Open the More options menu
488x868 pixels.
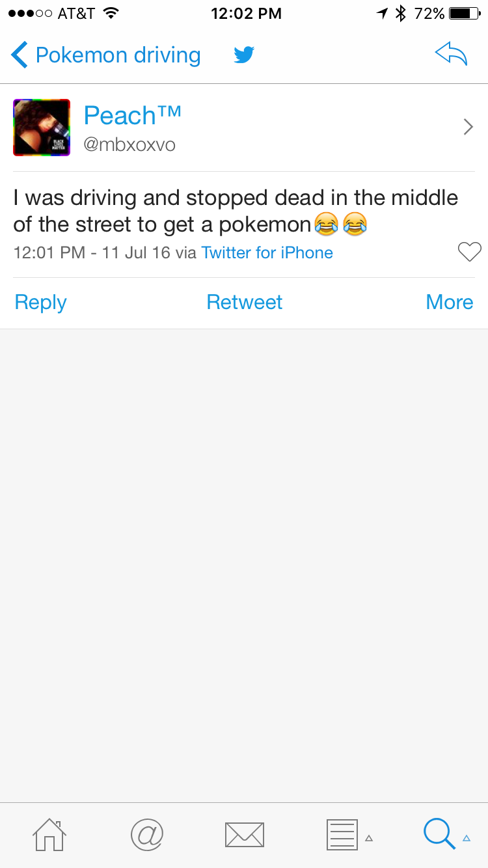coord(449,302)
